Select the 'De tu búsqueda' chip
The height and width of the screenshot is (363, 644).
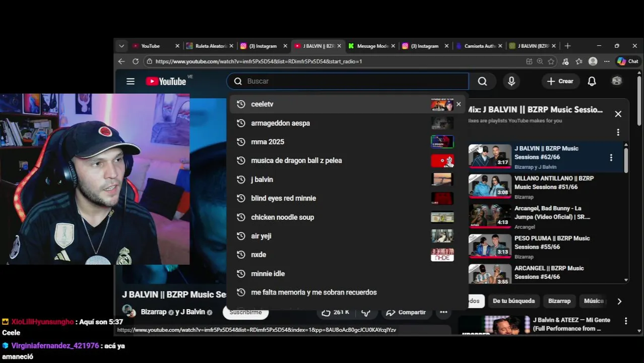coord(513,301)
